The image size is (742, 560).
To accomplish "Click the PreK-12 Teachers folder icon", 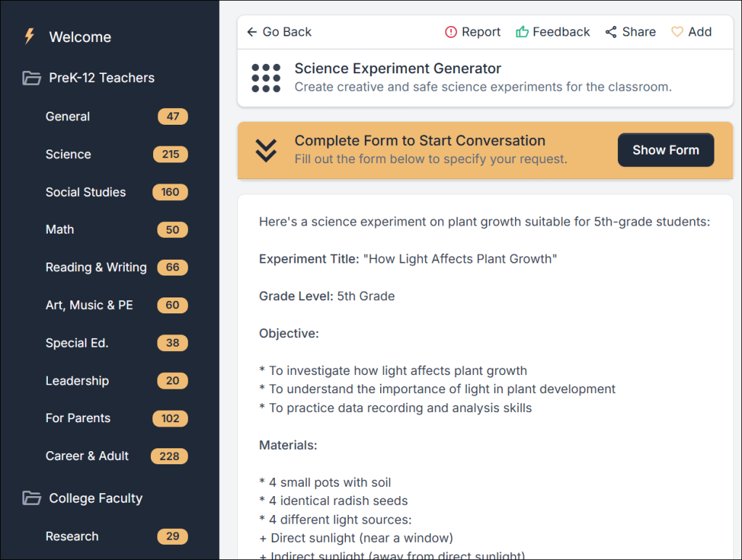I will 31,78.
